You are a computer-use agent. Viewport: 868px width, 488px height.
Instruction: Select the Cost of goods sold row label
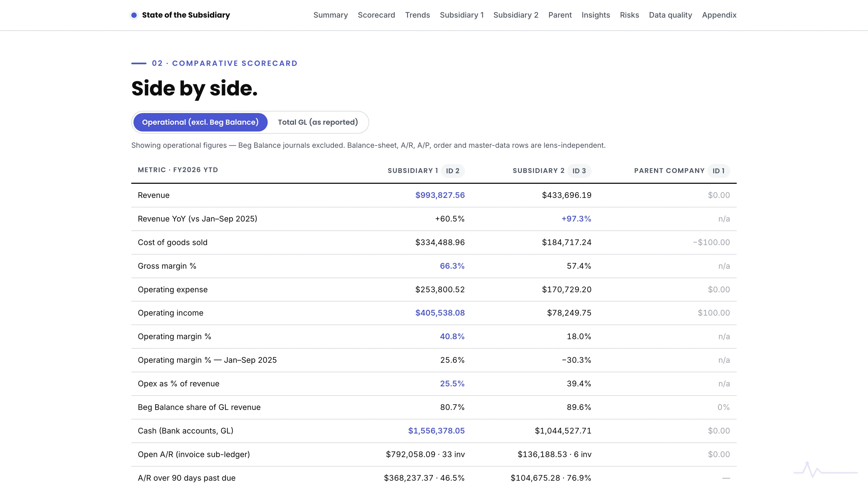click(x=173, y=242)
